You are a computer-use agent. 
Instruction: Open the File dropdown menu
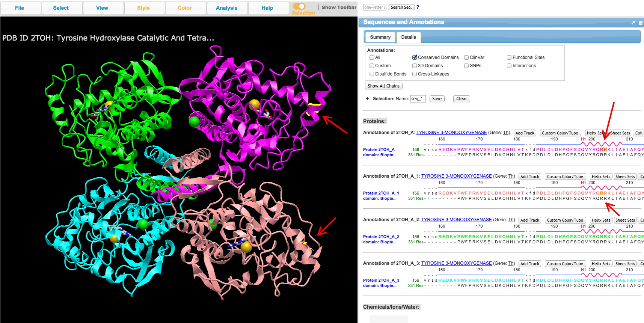[20, 8]
